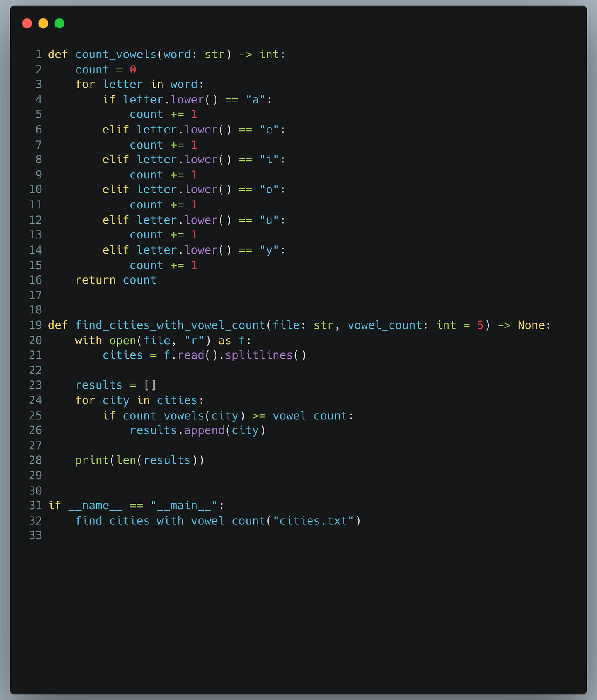
Task: Click the default value 5 on line 19
Action: pyautogui.click(x=480, y=325)
